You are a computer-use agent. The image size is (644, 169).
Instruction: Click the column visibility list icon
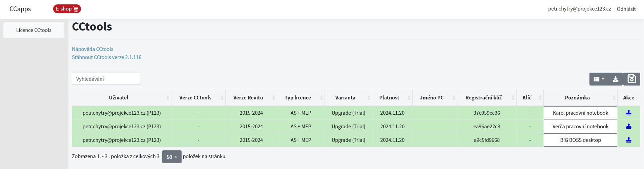(599, 79)
